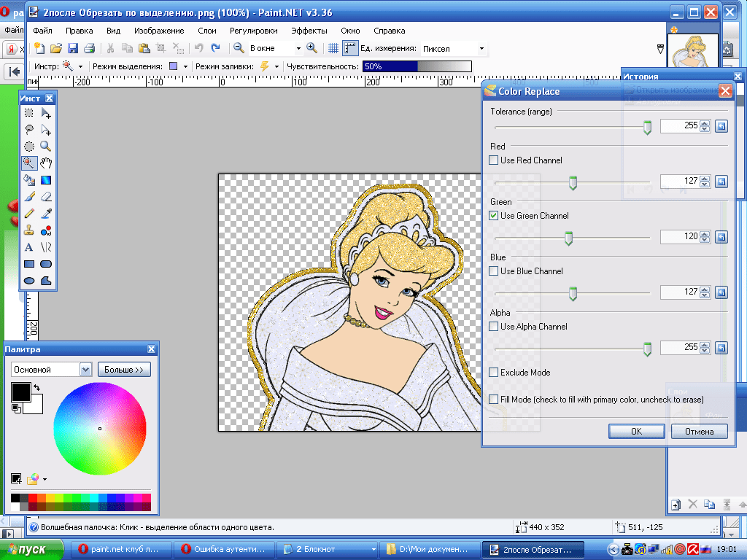This screenshot has height=560, width=747.
Task: Choose the Color Picker eyedropper tool
Action: click(46, 214)
